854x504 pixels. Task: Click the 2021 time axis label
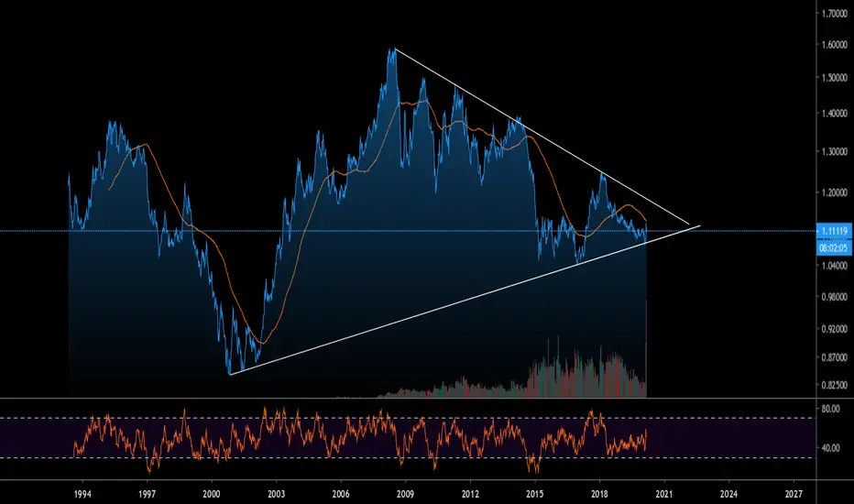[664, 494]
